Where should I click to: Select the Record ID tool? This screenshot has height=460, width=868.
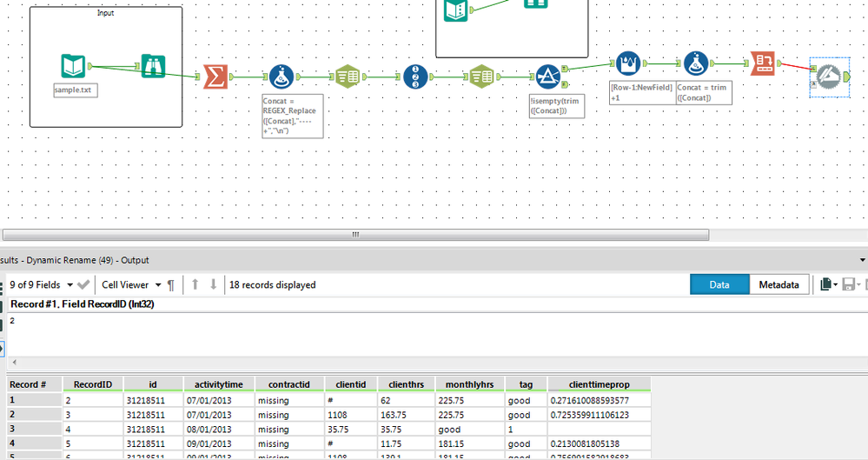(415, 77)
